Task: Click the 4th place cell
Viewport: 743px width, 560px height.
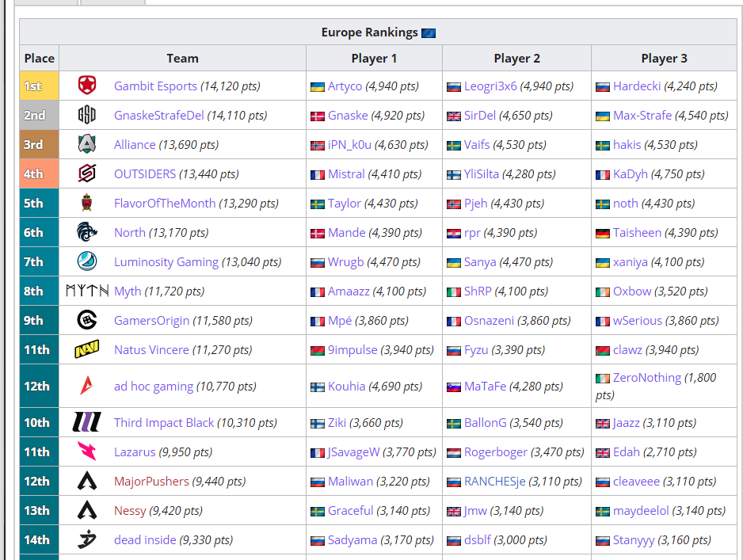Action: [40, 174]
